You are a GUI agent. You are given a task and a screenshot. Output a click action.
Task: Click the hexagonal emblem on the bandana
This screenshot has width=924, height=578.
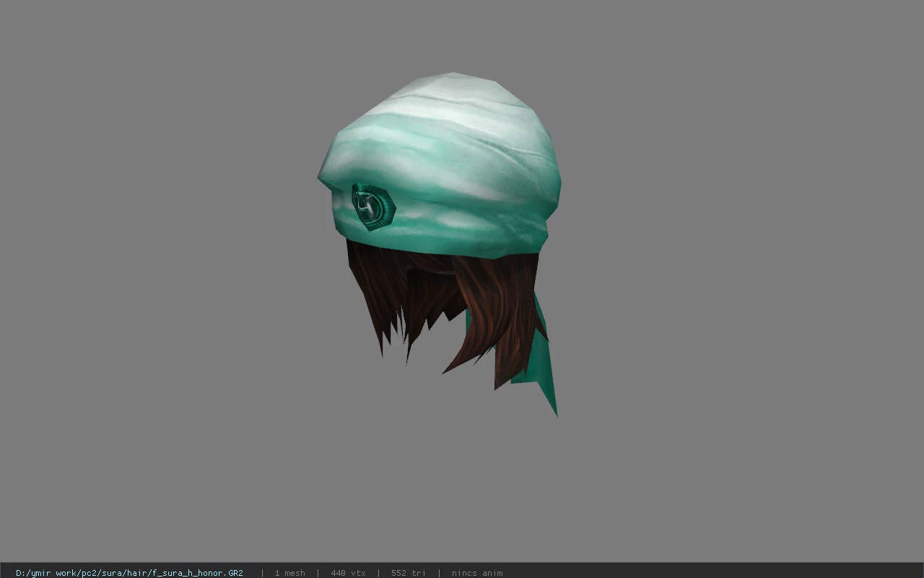coord(373,207)
